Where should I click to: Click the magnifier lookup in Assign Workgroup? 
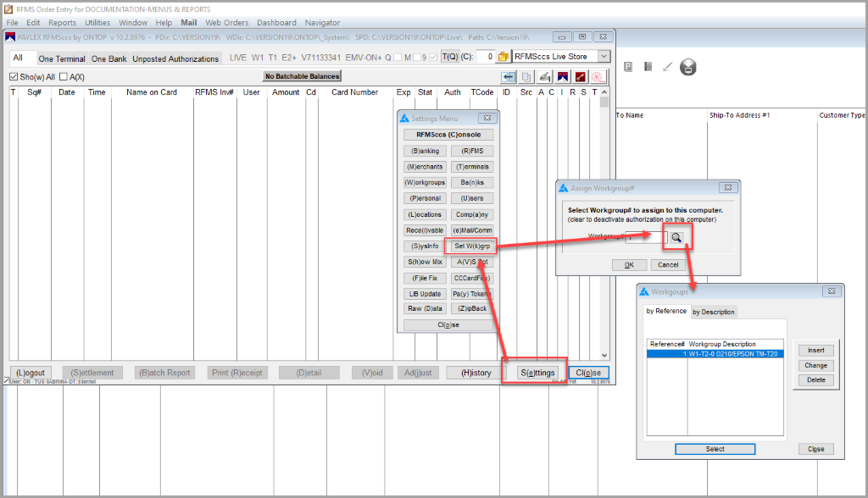click(x=676, y=237)
